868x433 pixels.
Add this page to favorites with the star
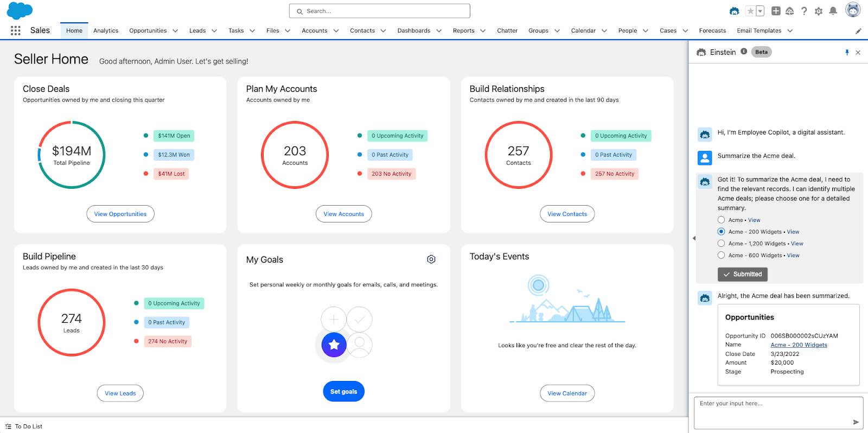pos(750,11)
